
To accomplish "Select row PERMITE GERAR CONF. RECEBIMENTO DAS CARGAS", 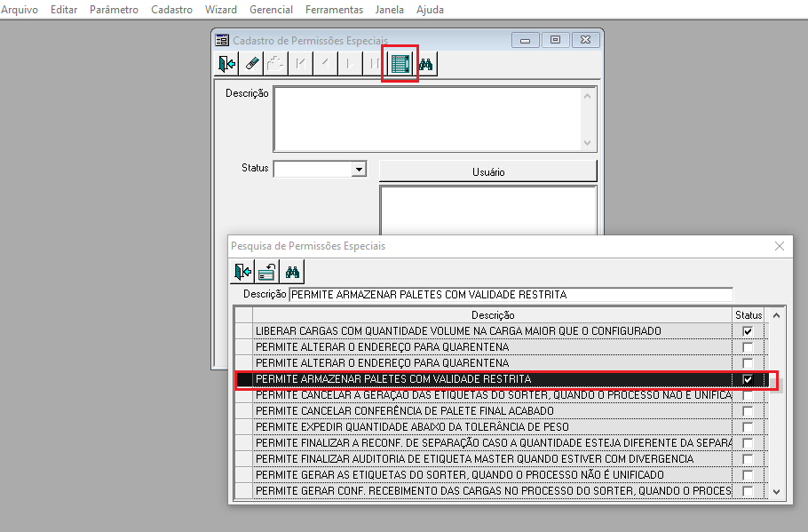I will click(492, 491).
